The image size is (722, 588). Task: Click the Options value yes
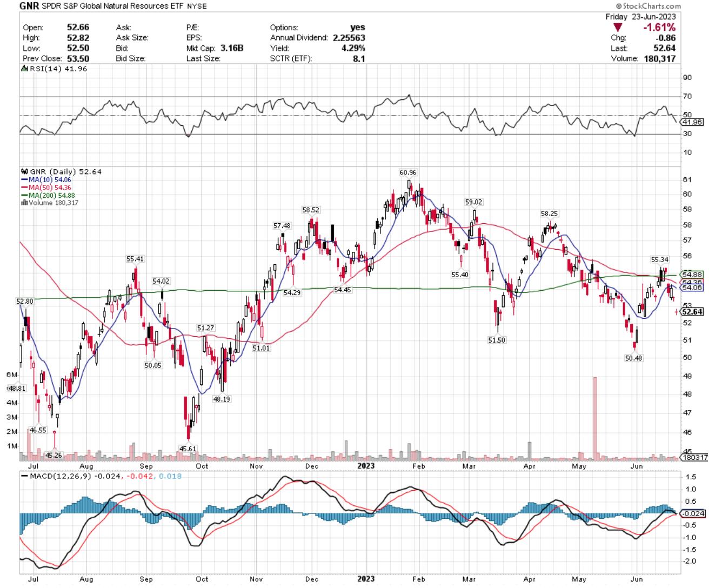357,27
